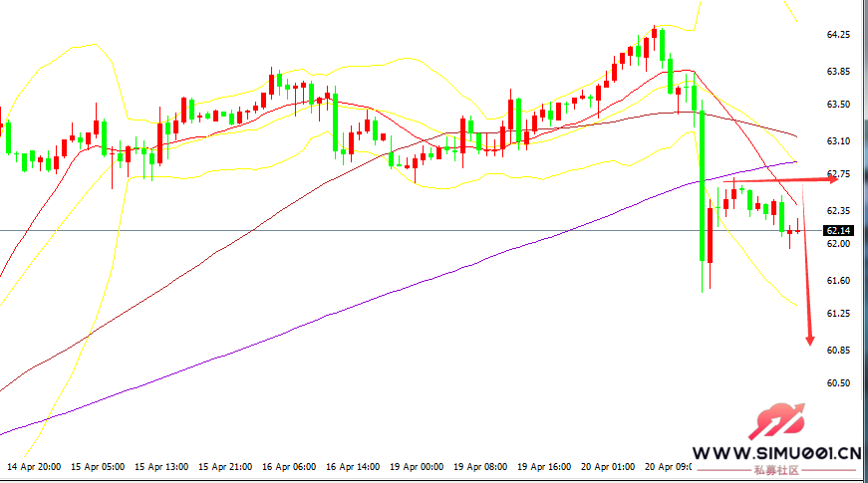868x483 pixels.
Task: Select the 19 Apr 16:00 time marker
Action: 544,466
